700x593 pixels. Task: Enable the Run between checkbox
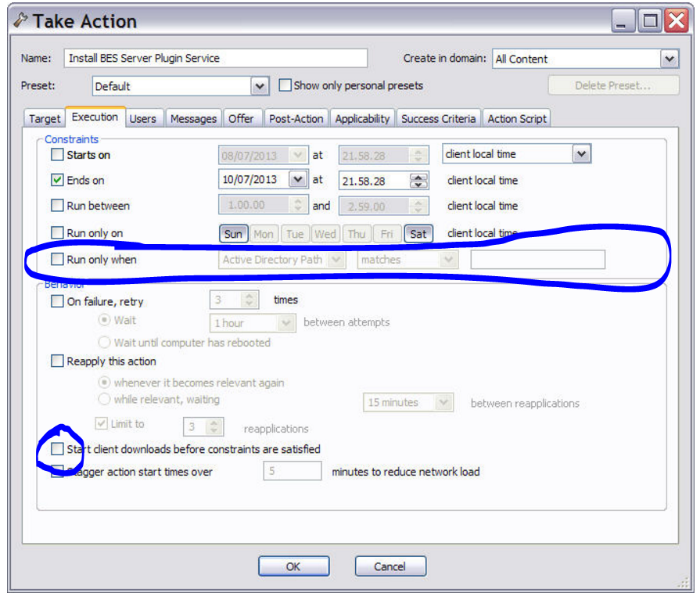tap(57, 206)
